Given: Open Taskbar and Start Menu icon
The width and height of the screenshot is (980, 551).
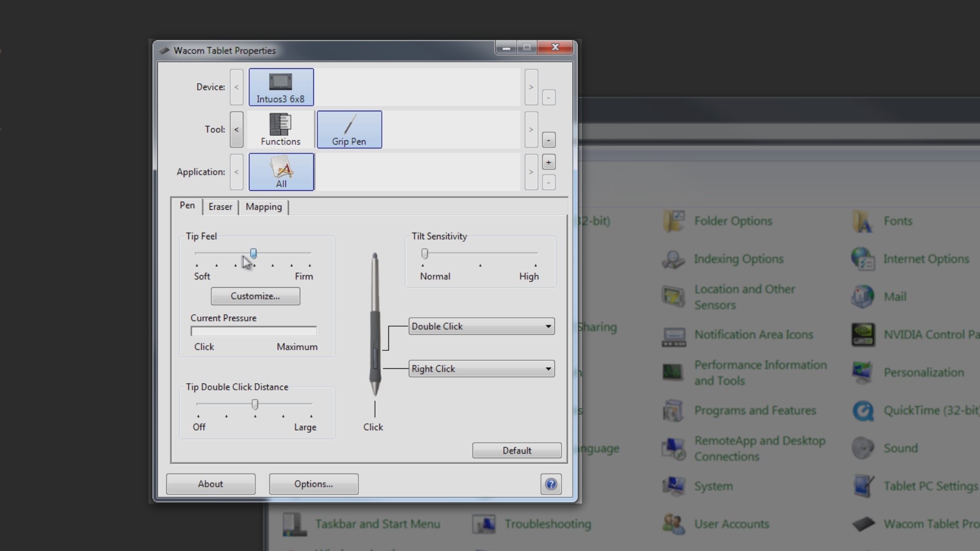Looking at the screenshot, I should tap(295, 524).
